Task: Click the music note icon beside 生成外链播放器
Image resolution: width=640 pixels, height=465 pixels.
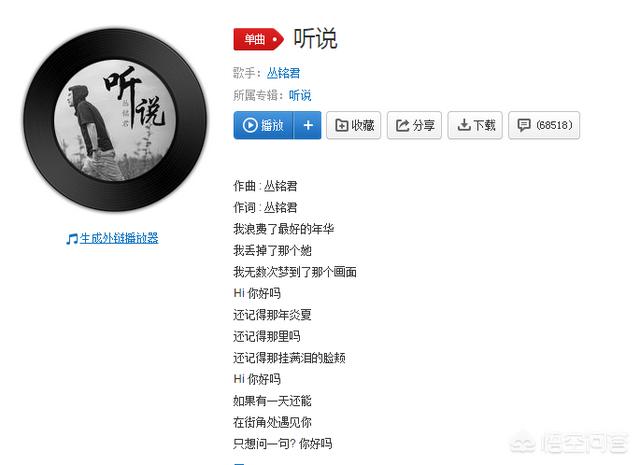Action: coord(72,238)
